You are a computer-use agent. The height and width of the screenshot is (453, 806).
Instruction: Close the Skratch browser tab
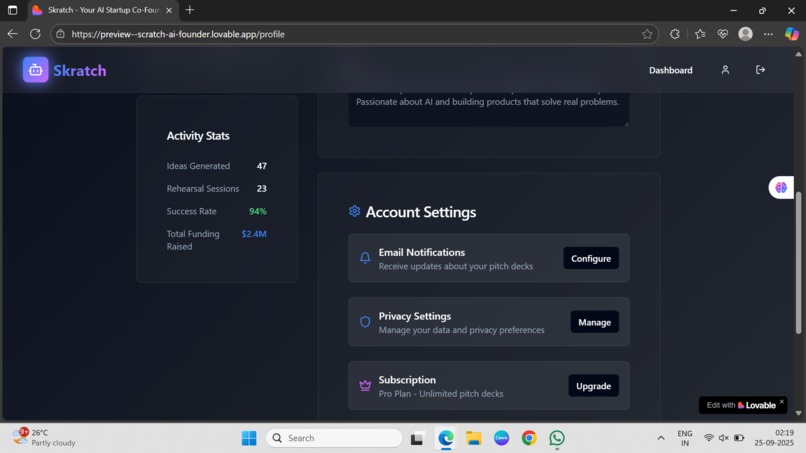click(169, 10)
